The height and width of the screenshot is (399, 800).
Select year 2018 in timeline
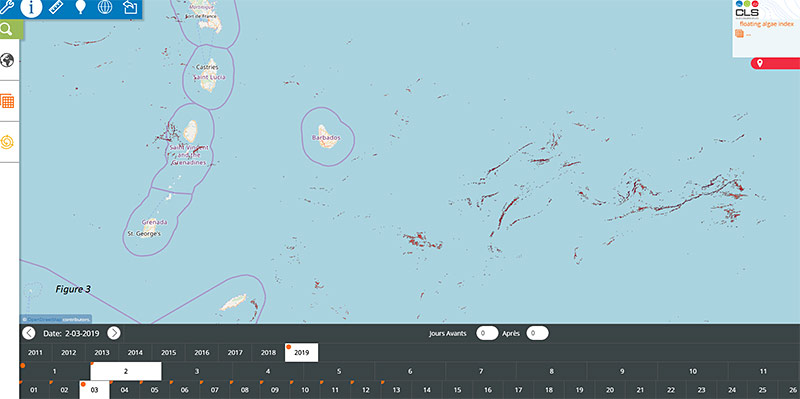(268, 353)
